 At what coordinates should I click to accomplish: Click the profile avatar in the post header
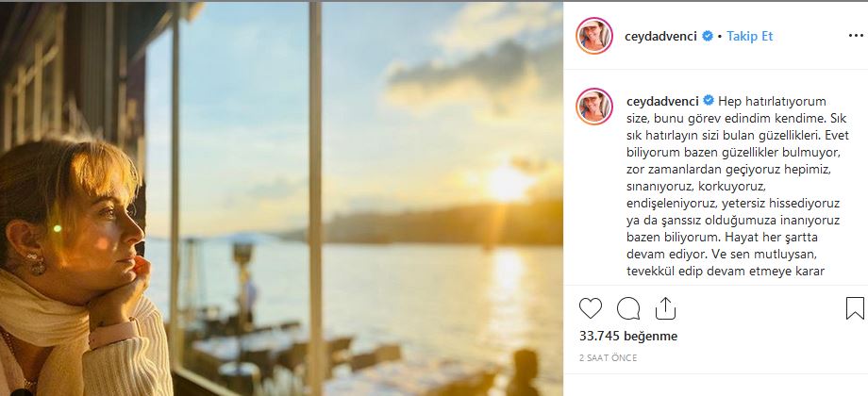594,36
